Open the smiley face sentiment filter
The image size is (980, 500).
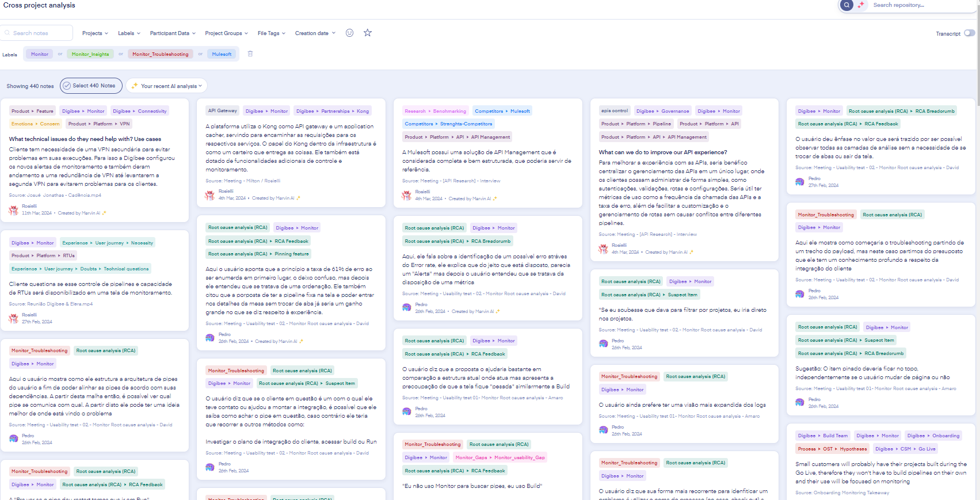pyautogui.click(x=349, y=33)
